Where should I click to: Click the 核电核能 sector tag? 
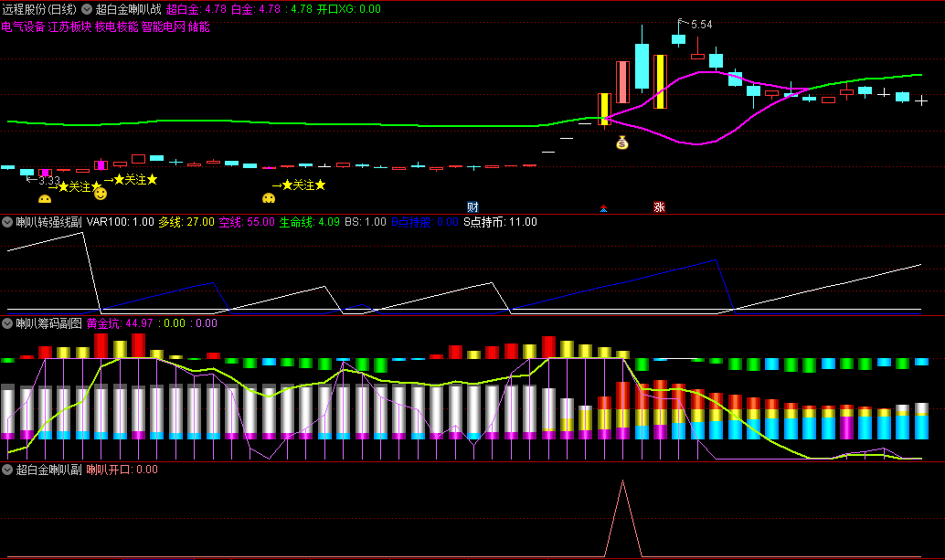tap(117, 27)
